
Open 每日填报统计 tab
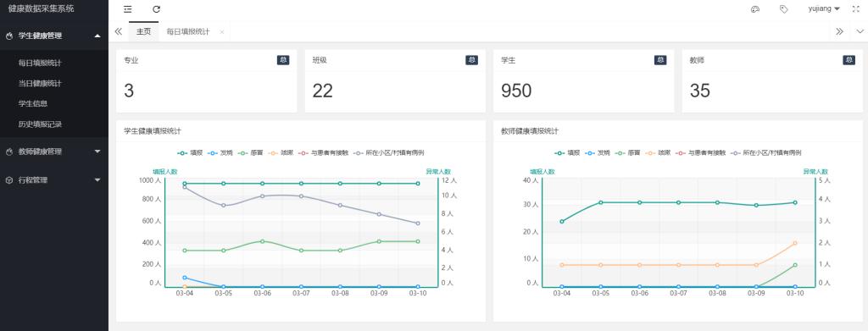pos(188,32)
